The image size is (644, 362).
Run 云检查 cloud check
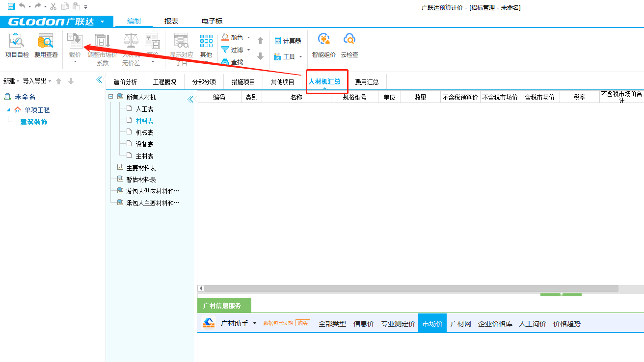[349, 45]
